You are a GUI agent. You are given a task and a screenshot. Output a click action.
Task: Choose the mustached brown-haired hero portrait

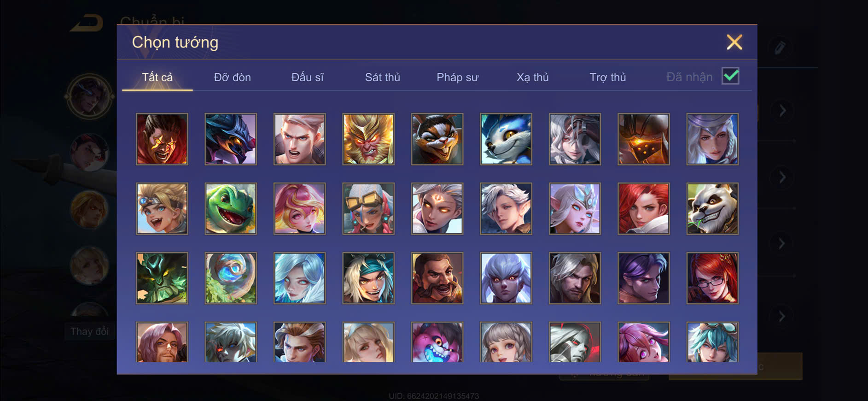pos(437,278)
